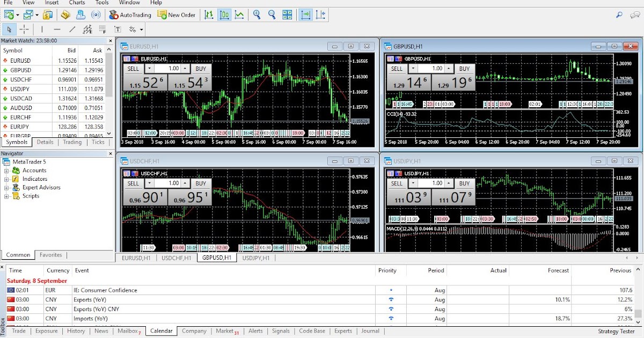Click the New Order button

[x=177, y=15]
